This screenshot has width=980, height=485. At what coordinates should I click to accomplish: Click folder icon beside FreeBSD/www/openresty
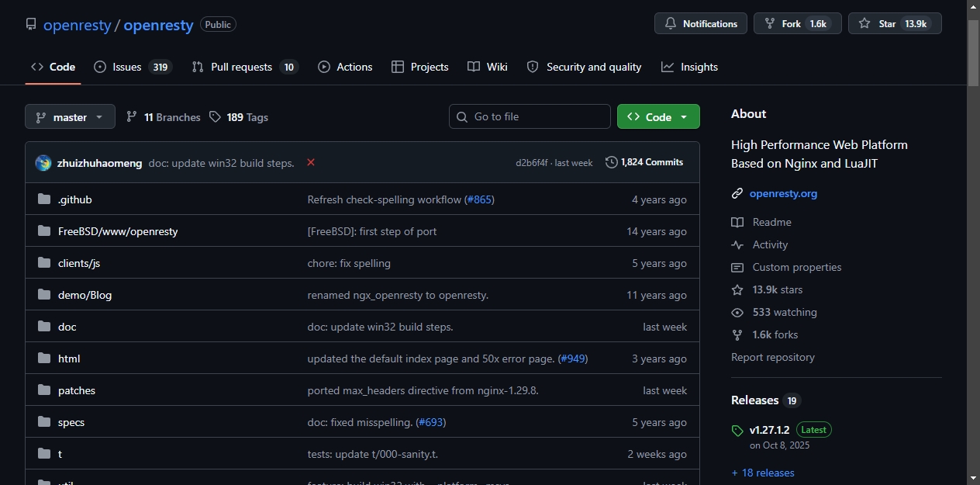tap(44, 231)
